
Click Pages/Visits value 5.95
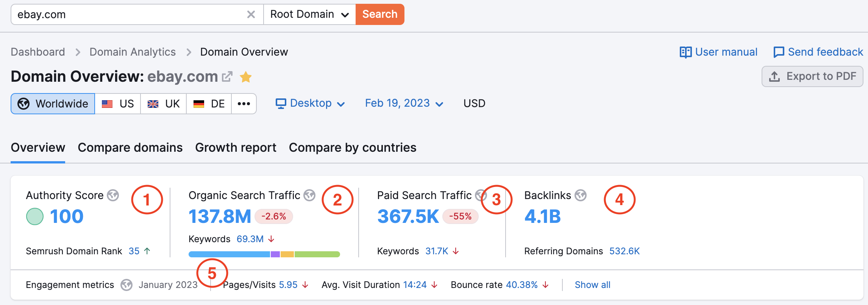pyautogui.click(x=288, y=285)
